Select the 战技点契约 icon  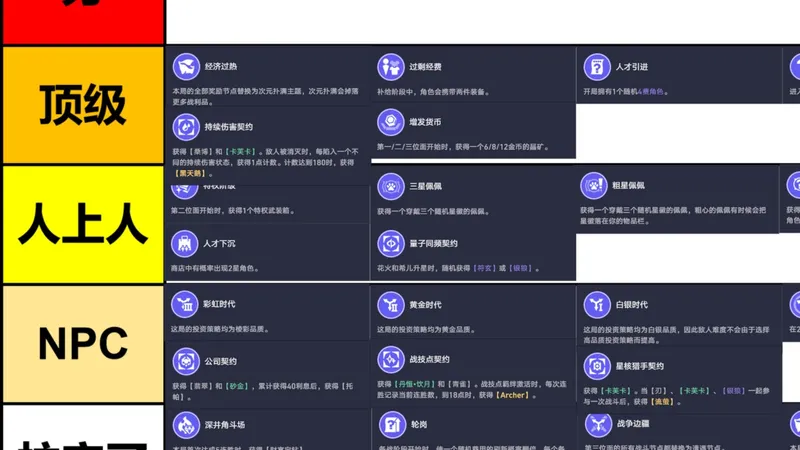tap(390, 359)
